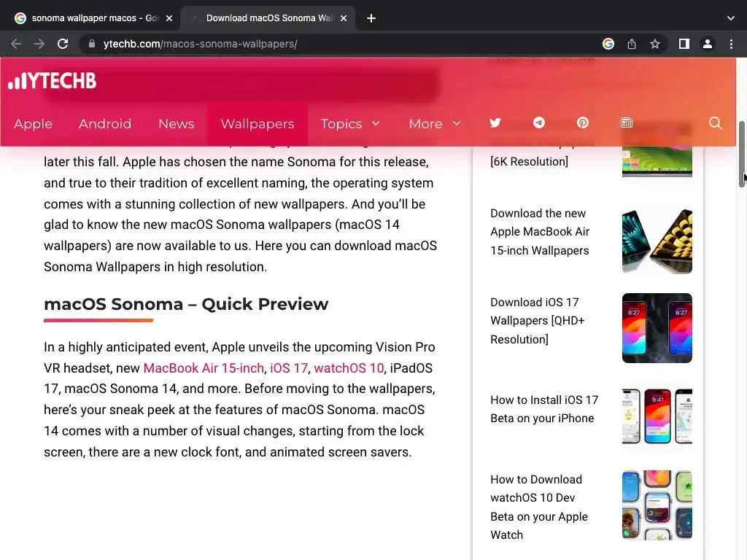Click the iOS 17 wallpapers phones thumbnail

657,328
